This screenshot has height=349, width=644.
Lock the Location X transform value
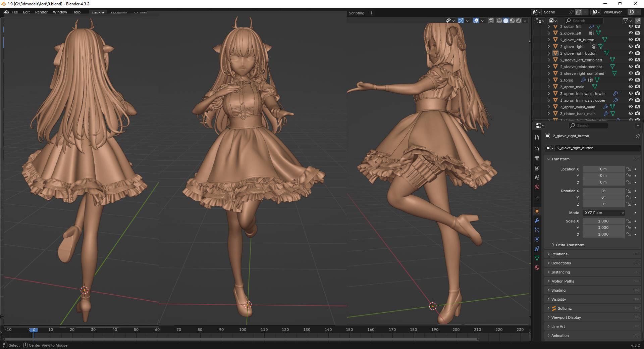[x=629, y=169]
